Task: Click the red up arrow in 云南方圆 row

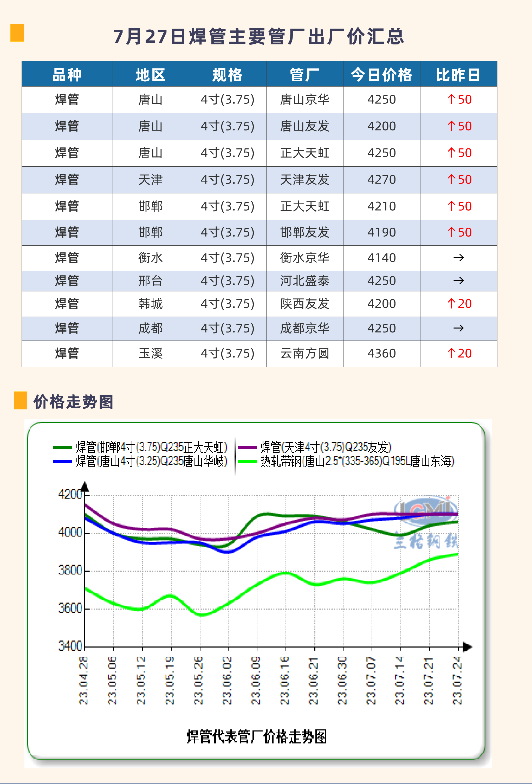Action: pyautogui.click(x=451, y=354)
